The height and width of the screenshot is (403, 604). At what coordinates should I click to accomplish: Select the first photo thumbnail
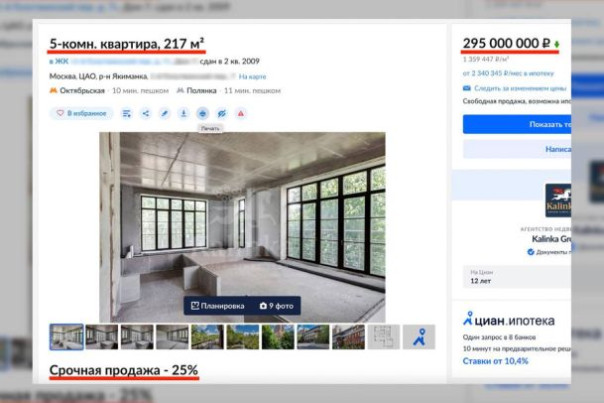pos(67,337)
